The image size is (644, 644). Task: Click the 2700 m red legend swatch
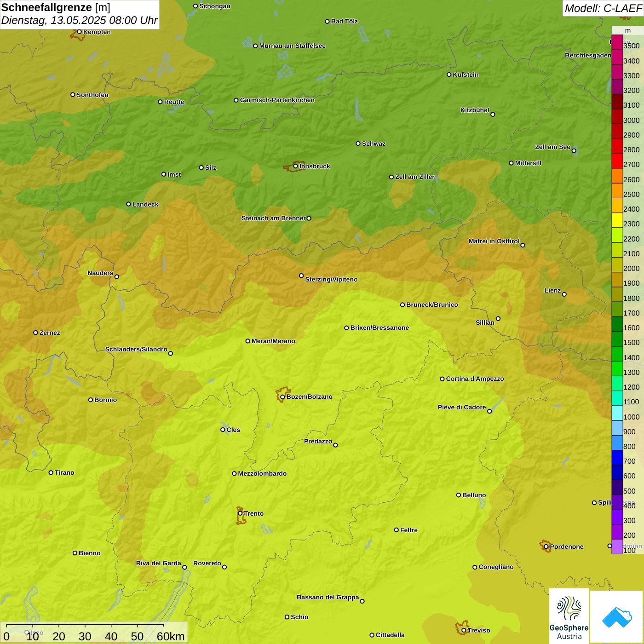pos(617,161)
